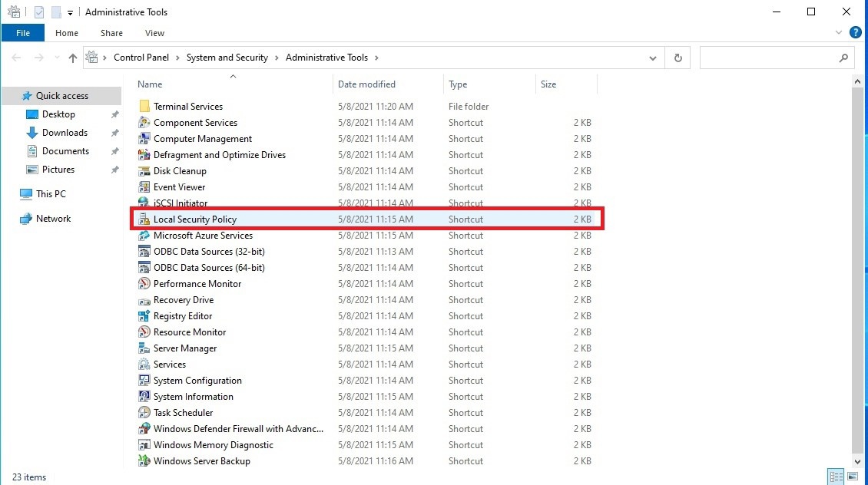Select the Resource Monitor icon
The width and height of the screenshot is (868, 485).
(x=144, y=332)
